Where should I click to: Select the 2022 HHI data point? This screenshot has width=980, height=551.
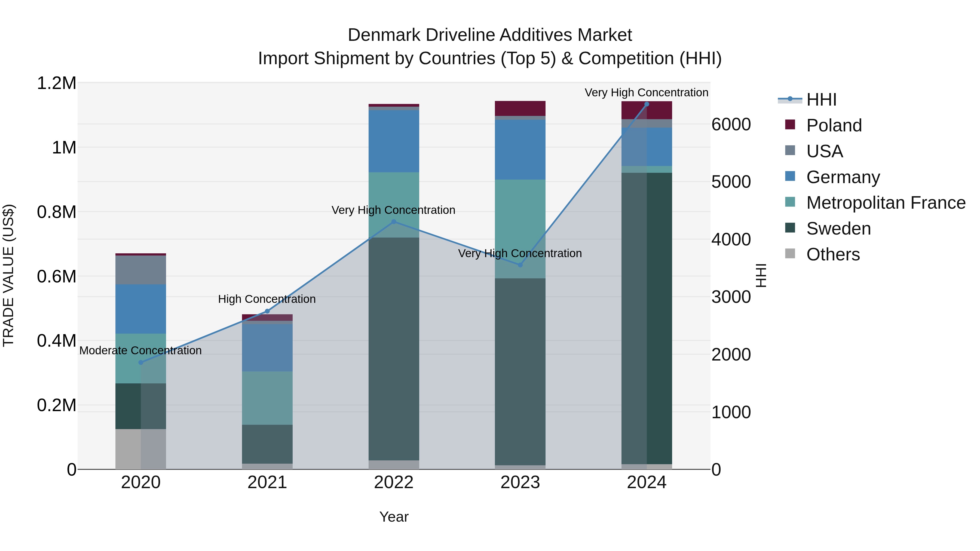[x=394, y=222]
